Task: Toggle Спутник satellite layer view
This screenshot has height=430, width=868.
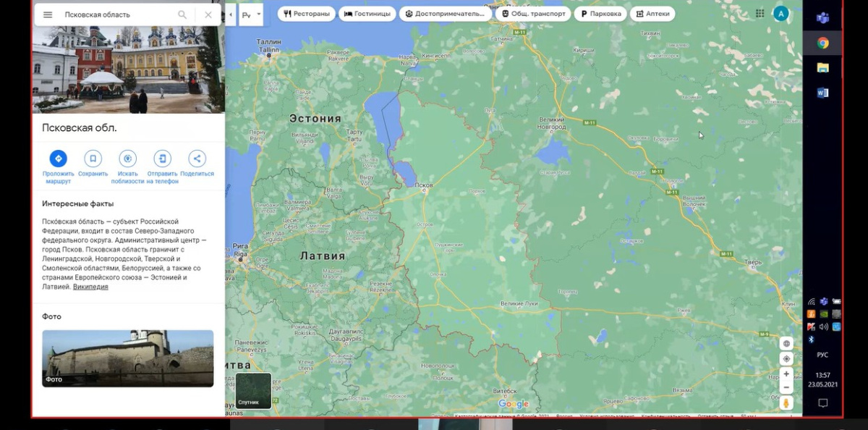Action: [x=254, y=391]
